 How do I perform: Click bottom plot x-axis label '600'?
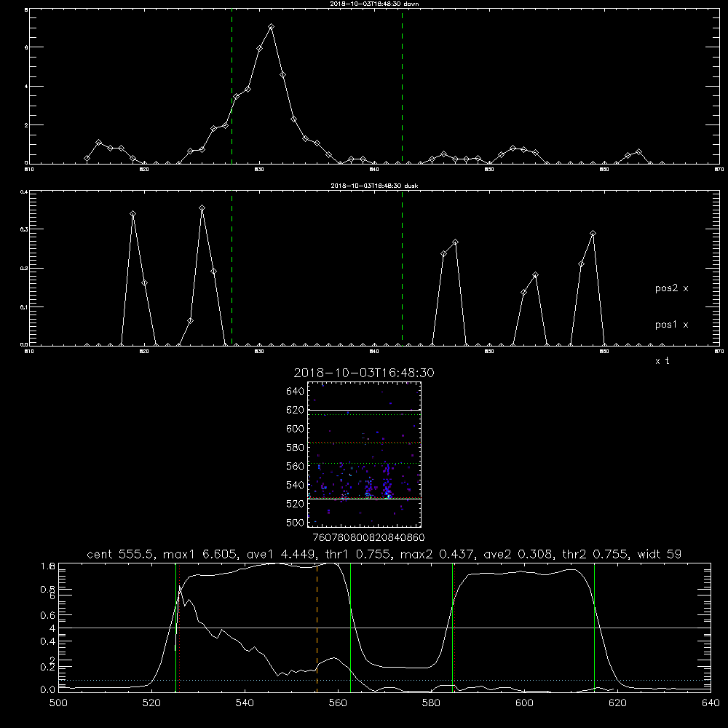coord(524,703)
